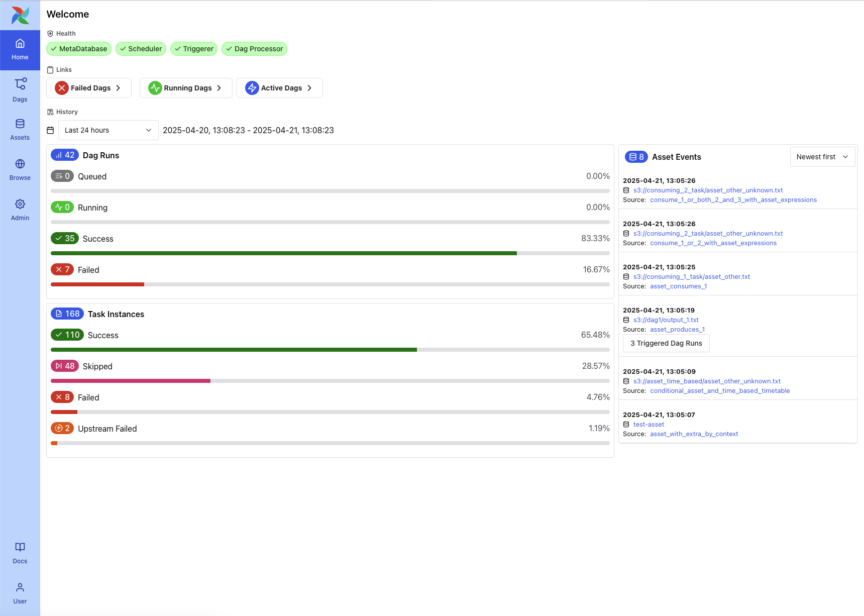Click the Airflow logo at top left
Screen dimensions: 864x616
(x=20, y=15)
